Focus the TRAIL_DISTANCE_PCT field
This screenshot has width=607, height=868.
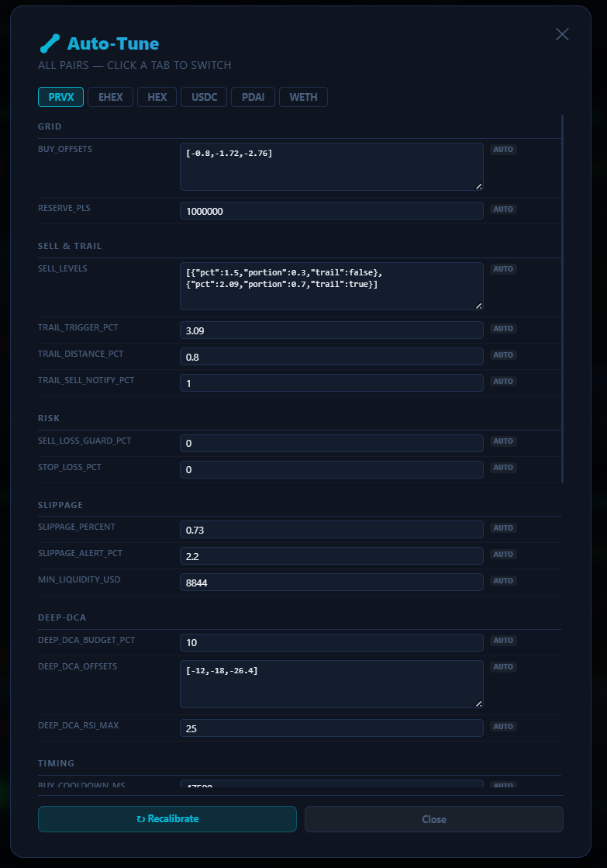[x=332, y=357]
